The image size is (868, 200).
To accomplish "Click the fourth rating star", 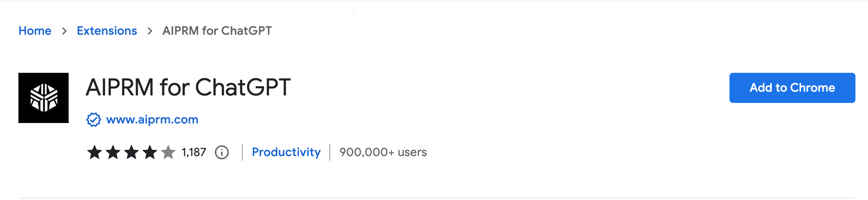I will 150,152.
